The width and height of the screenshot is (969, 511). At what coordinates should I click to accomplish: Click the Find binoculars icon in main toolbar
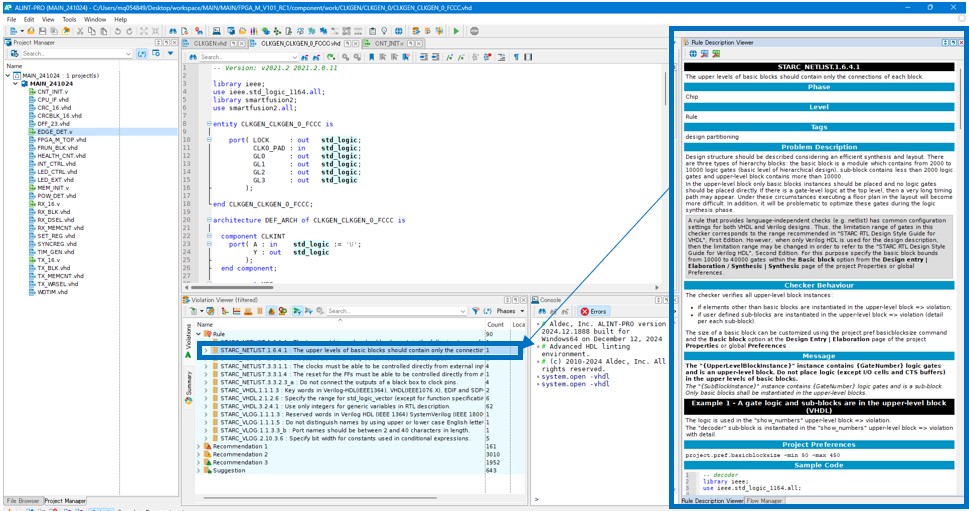click(173, 31)
